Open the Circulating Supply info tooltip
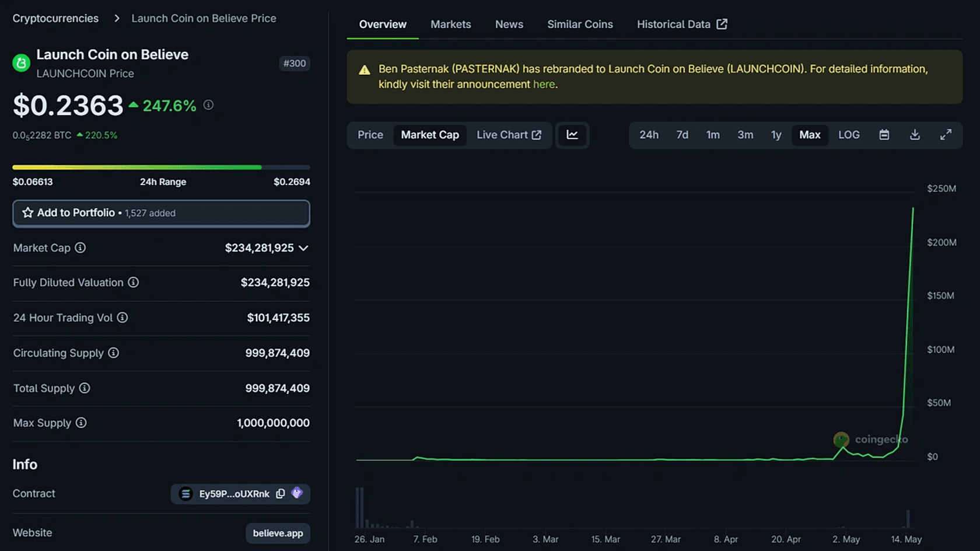 113,353
